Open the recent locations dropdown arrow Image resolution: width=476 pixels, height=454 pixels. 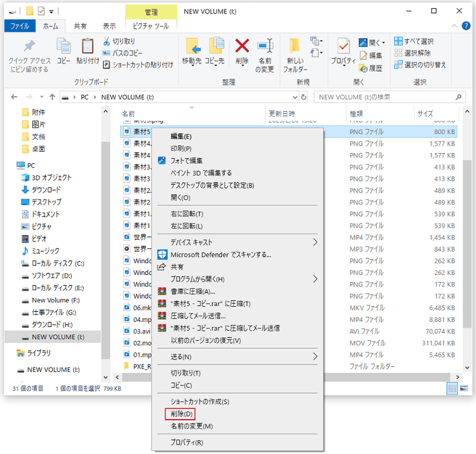point(42,97)
